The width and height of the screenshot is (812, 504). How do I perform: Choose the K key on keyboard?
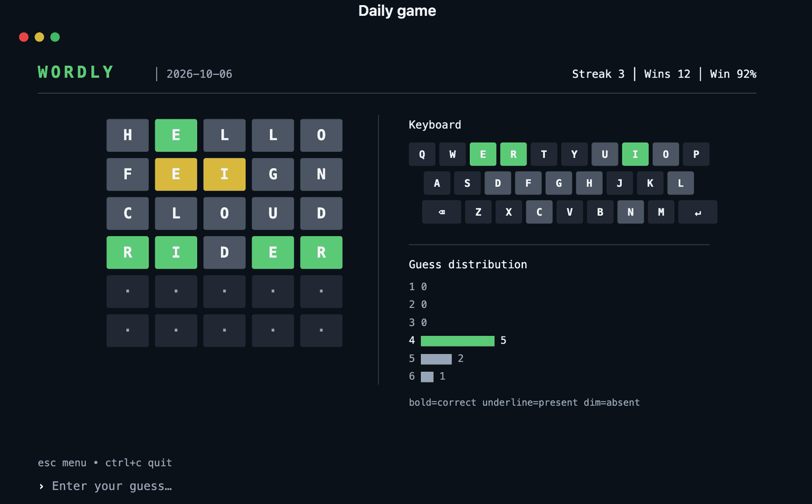pyautogui.click(x=650, y=183)
